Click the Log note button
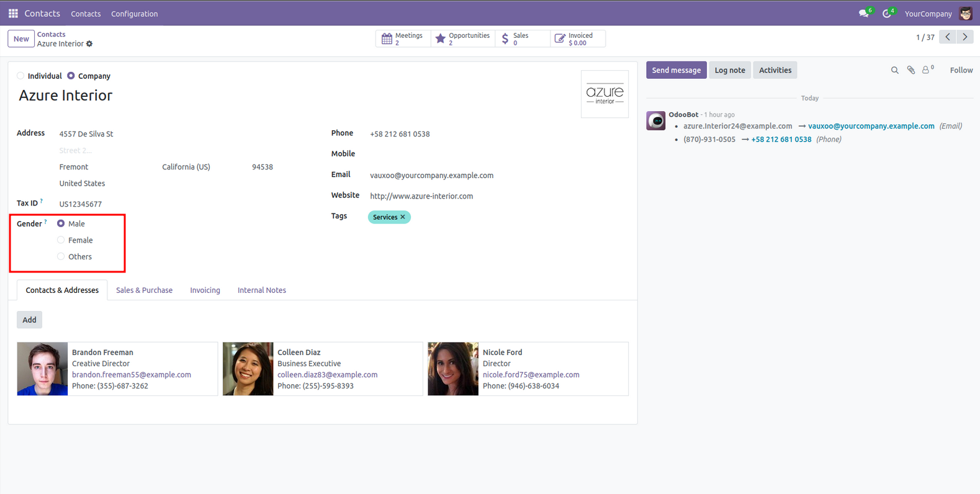The width and height of the screenshot is (980, 494). click(730, 70)
